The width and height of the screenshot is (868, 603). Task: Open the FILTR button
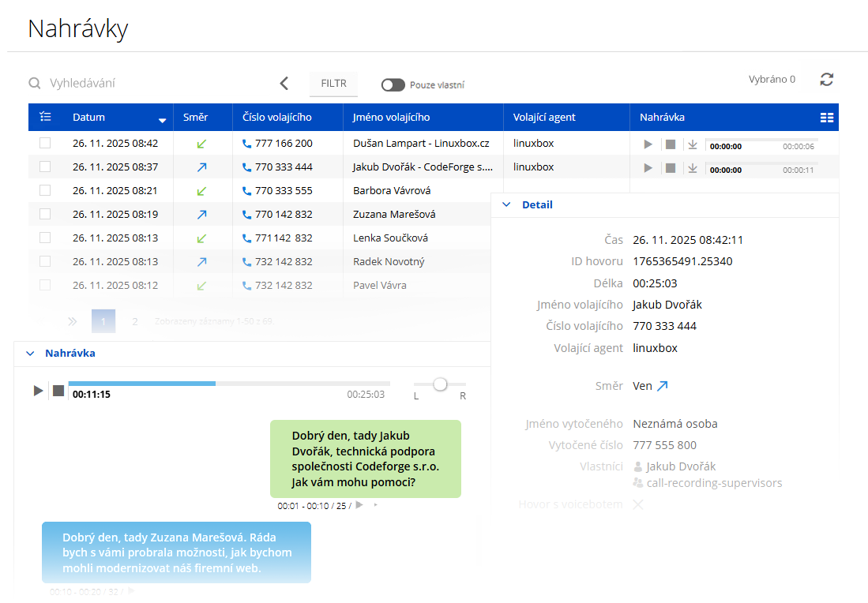333,84
